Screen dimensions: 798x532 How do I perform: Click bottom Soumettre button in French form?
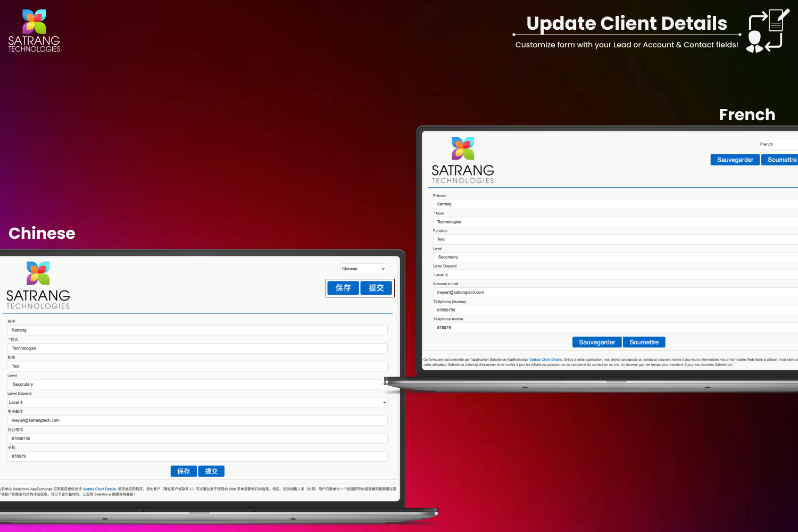644,342
